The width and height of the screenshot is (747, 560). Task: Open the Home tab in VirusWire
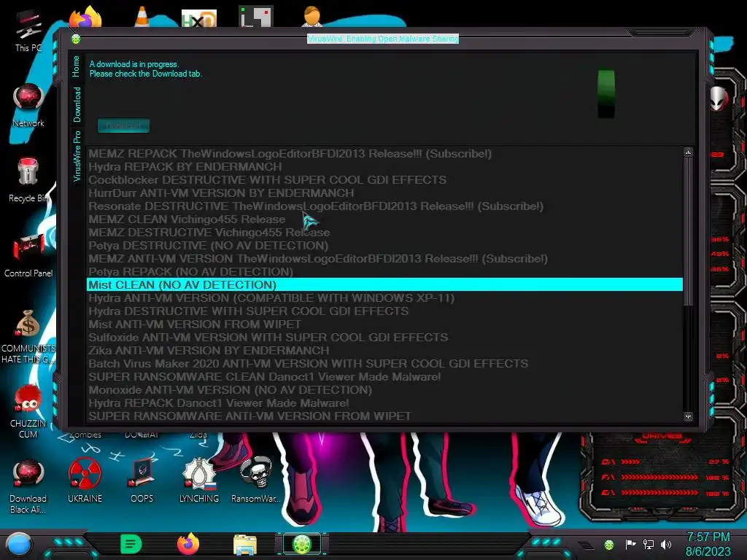[76, 66]
